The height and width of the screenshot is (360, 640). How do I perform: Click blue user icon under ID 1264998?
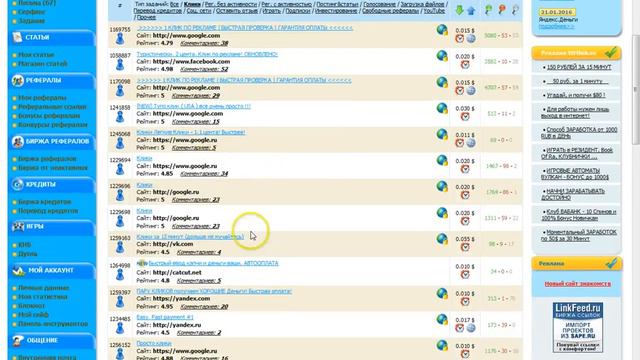[120, 275]
